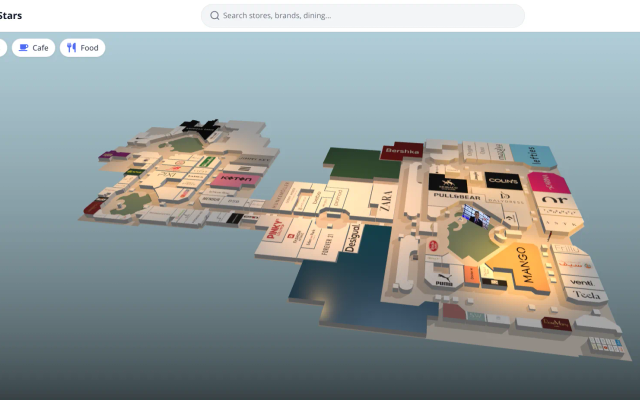The height and width of the screenshot is (400, 640).
Task: Click the video screen thumbnail on map
Action: click(x=476, y=216)
